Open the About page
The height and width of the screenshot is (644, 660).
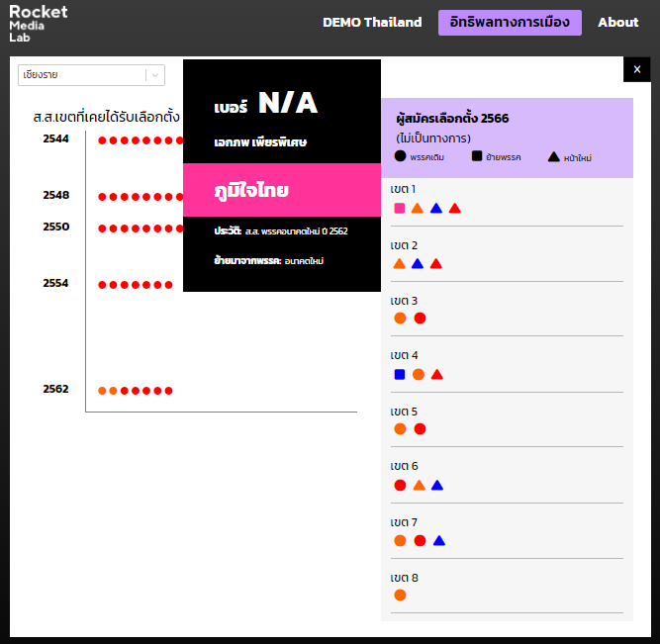pos(617,23)
